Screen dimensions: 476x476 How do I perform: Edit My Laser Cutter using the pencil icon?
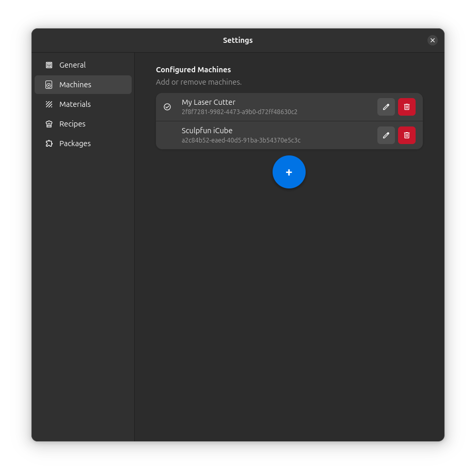pyautogui.click(x=386, y=107)
